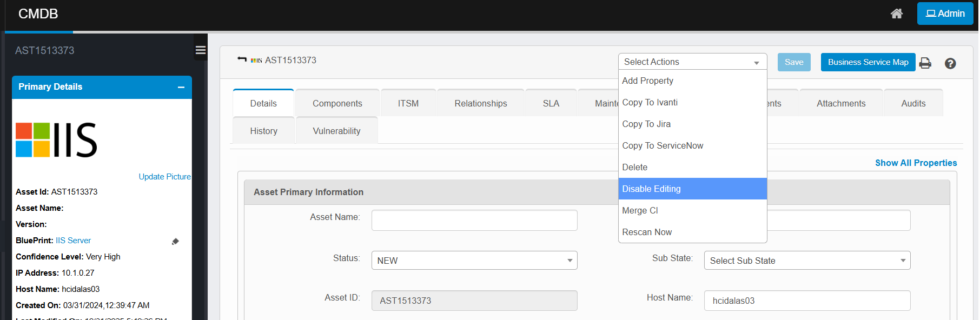Expand the Select Sub State dropdown
Image resolution: width=980 pixels, height=320 pixels.
pyautogui.click(x=806, y=261)
